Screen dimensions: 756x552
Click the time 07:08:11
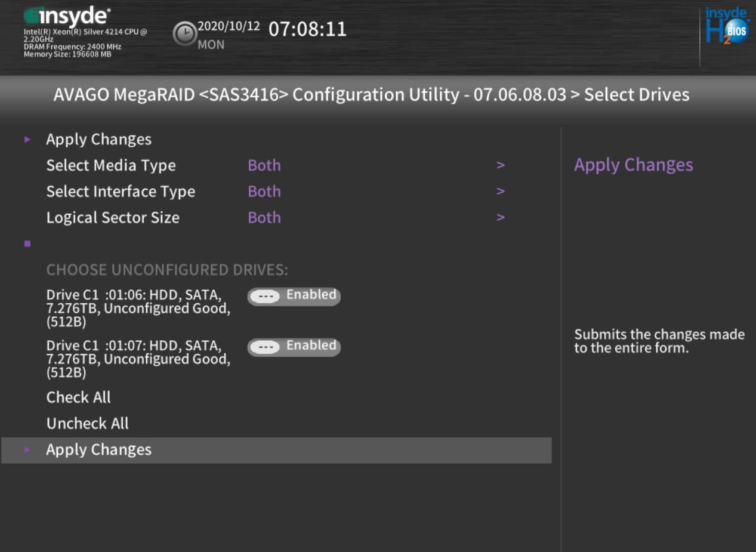308,29
